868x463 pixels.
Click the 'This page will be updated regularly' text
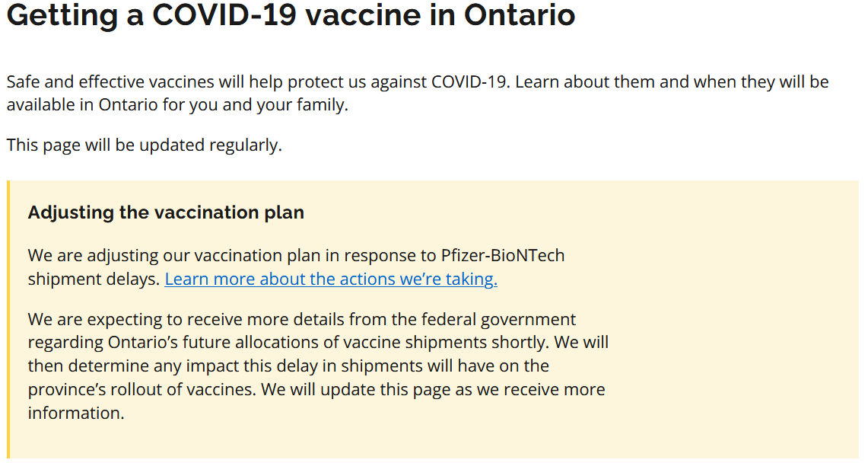(145, 145)
